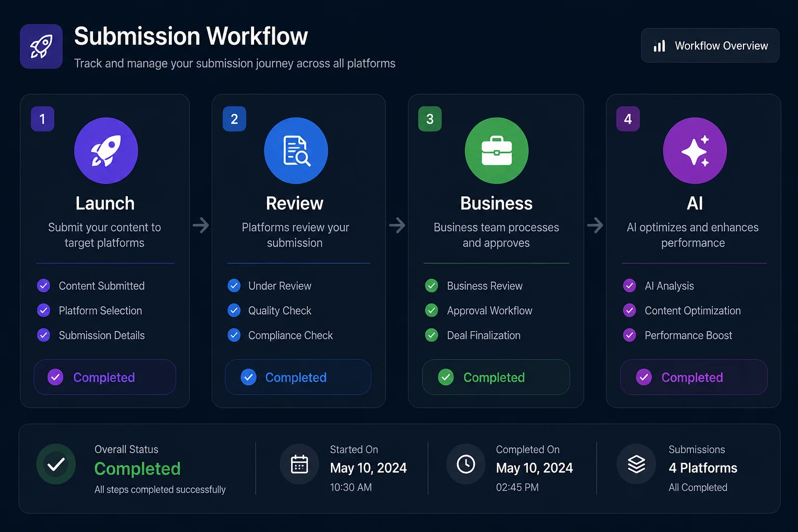
Task: Click the 02:45 PM completion time
Action: [517, 487]
